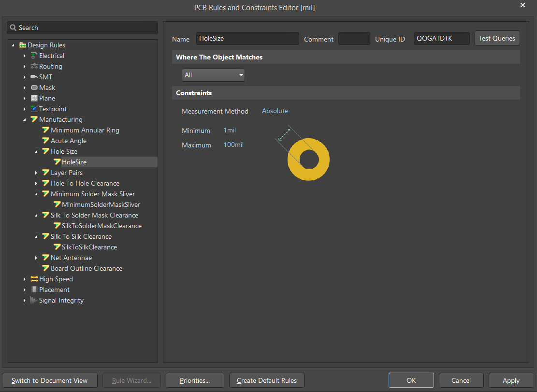The image size is (537, 392).
Task: Click the High Speed category icon
Action: 34,279
